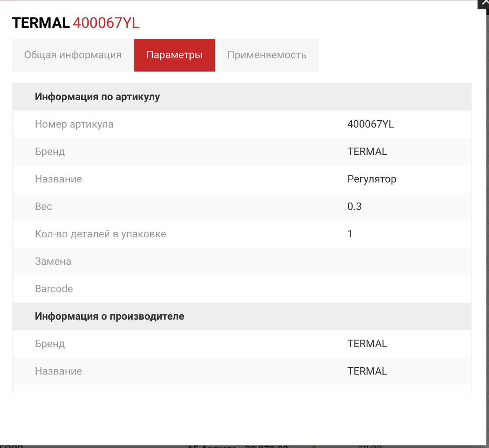The height and width of the screenshot is (448, 489).
Task: Click Название label under Информация по артикулу
Action: click(x=58, y=179)
